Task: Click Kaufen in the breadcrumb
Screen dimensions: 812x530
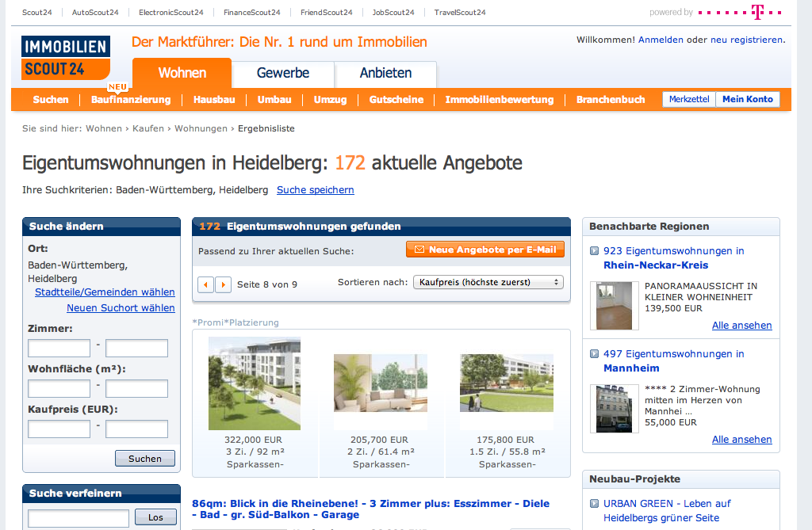Action: coord(148,128)
